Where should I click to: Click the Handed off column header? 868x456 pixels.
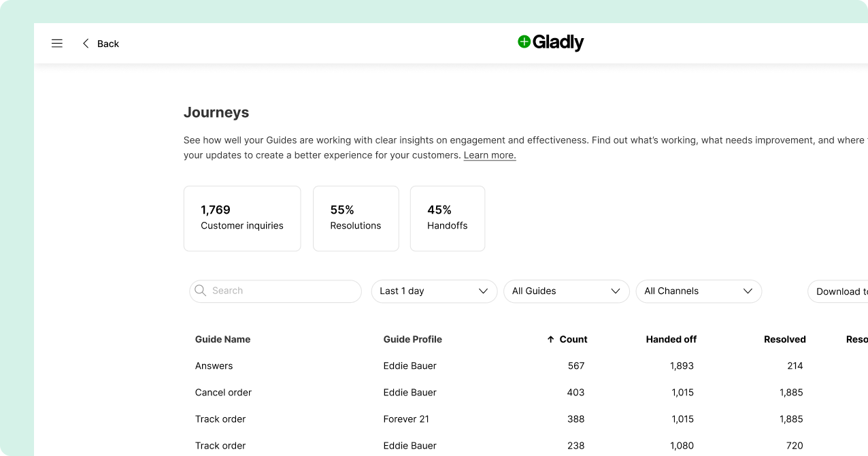tap(671, 339)
